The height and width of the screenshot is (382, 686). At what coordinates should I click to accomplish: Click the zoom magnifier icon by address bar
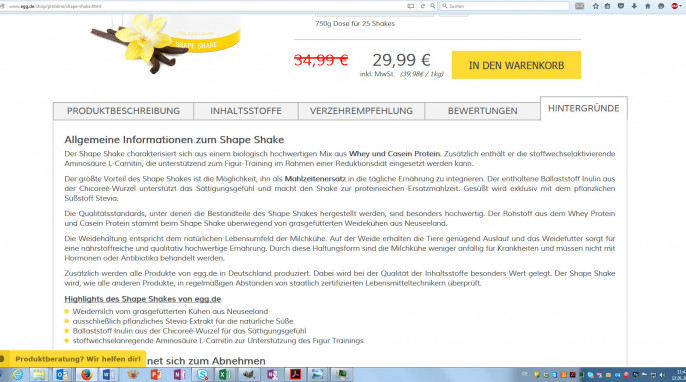(433, 6)
